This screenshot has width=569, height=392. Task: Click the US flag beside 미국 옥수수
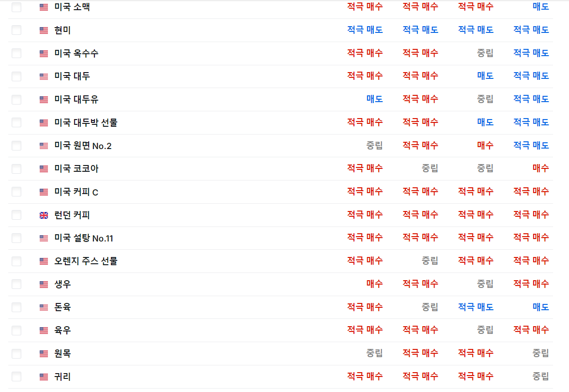[x=44, y=53]
